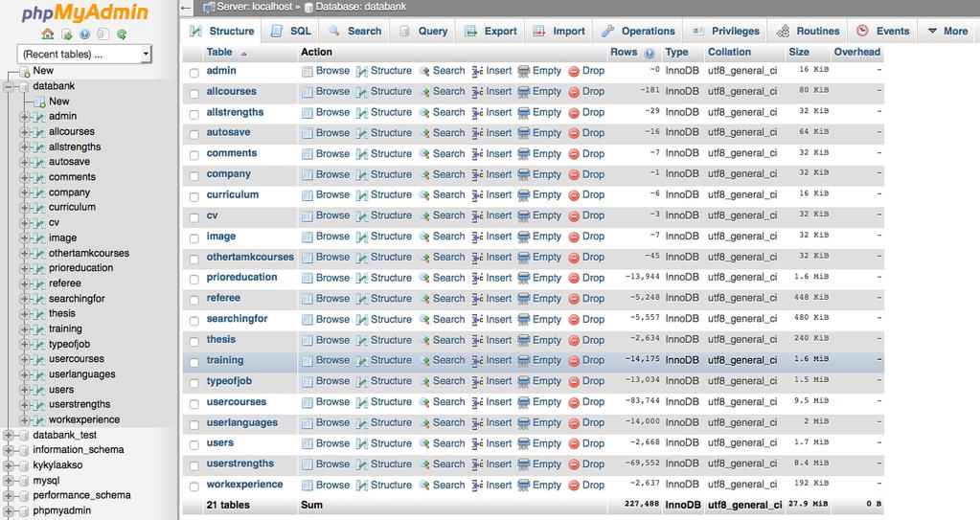This screenshot has height=520, width=980.
Task: Click the table icon beside thesis in sidebar
Action: click(40, 314)
